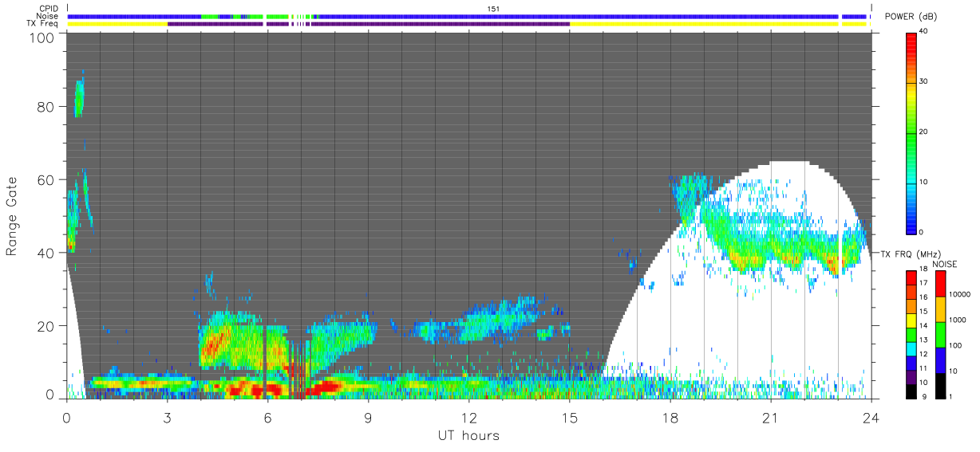980x452 pixels.
Task: Click the CPID label above the plot
Action: [x=48, y=9]
